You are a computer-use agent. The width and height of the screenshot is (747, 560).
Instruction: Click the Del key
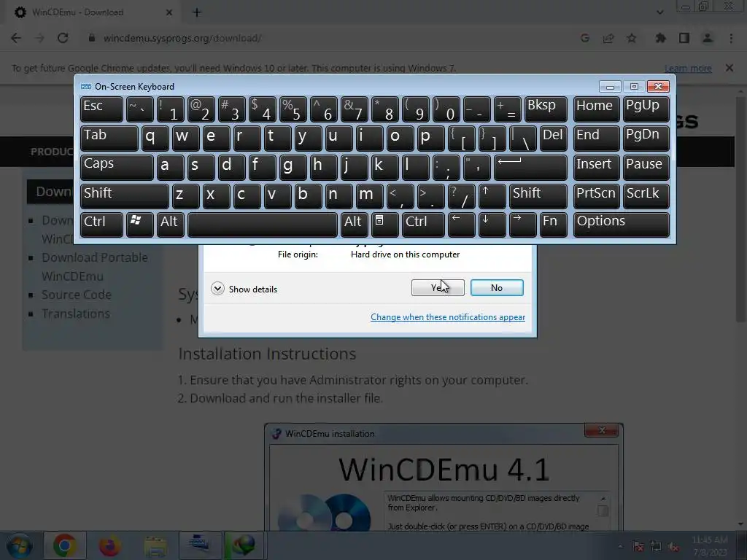pos(553,138)
